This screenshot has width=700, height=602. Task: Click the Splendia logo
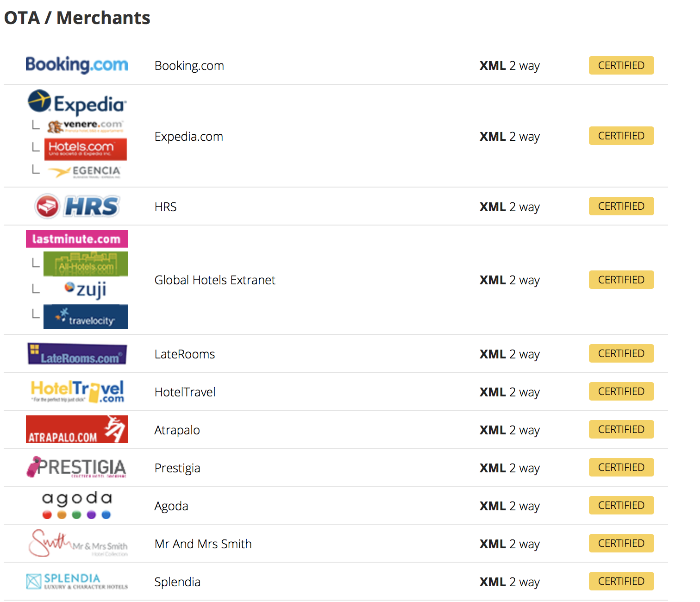[77, 581]
